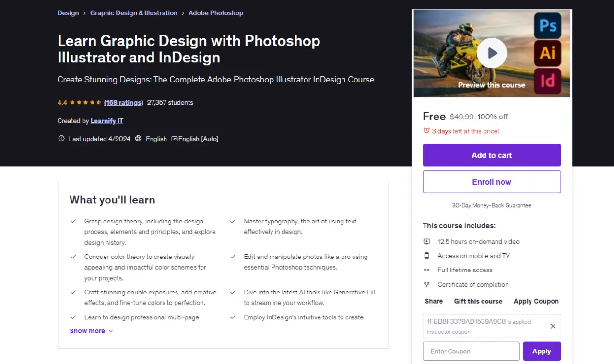Click the video icon beside 12.5 hours on-demand
This screenshot has width=614, height=364.
(426, 242)
